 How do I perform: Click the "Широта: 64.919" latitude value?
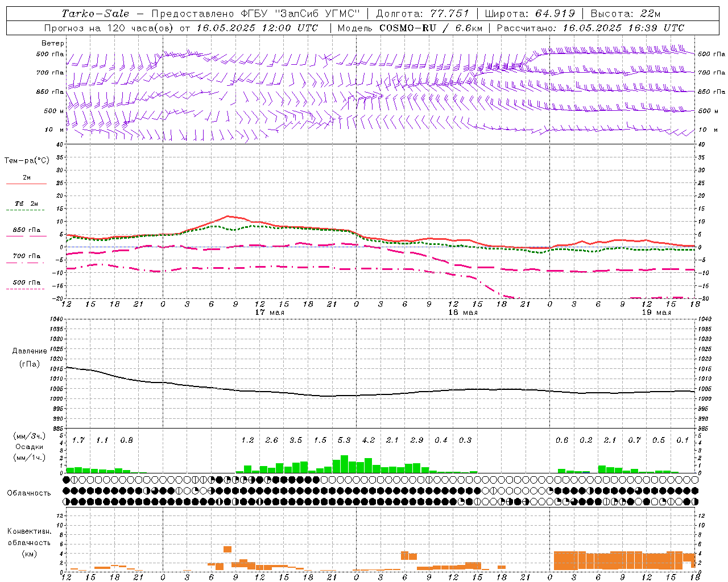pos(530,14)
